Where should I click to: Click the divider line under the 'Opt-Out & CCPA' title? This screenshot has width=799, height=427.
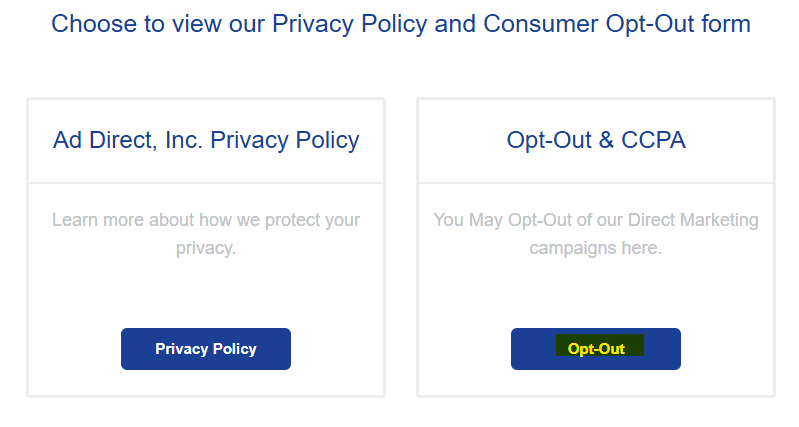pyautogui.click(x=596, y=183)
